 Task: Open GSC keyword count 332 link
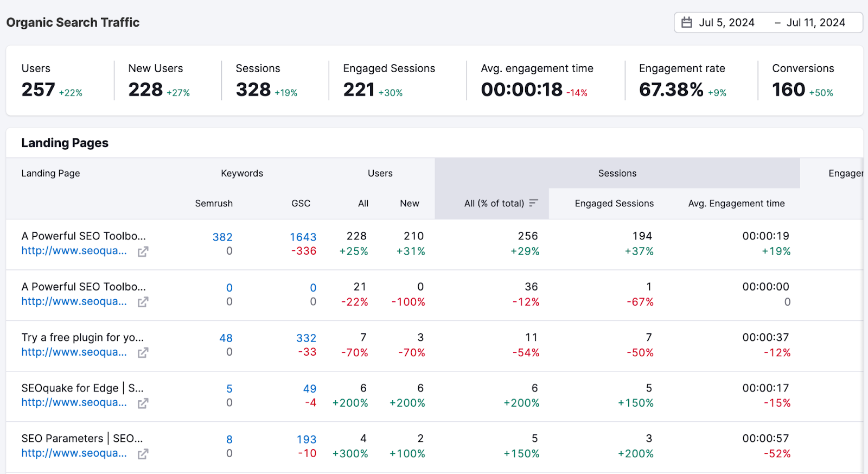[x=306, y=338]
